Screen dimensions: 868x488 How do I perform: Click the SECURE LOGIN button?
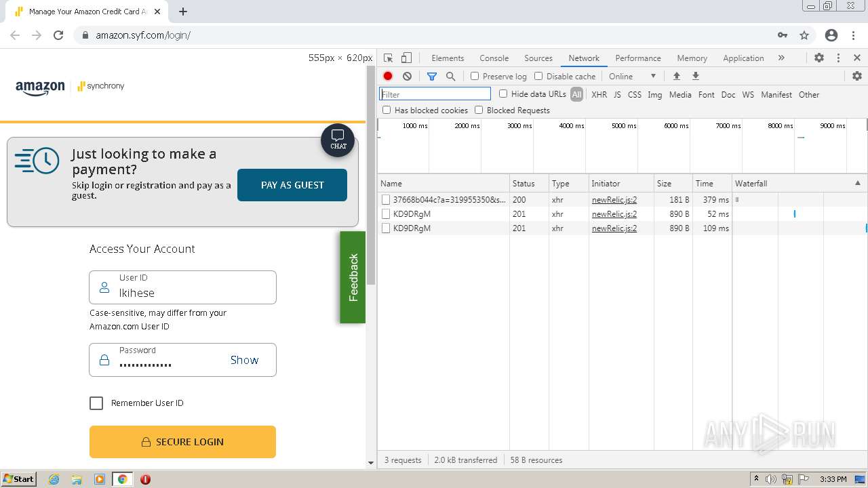pos(182,442)
